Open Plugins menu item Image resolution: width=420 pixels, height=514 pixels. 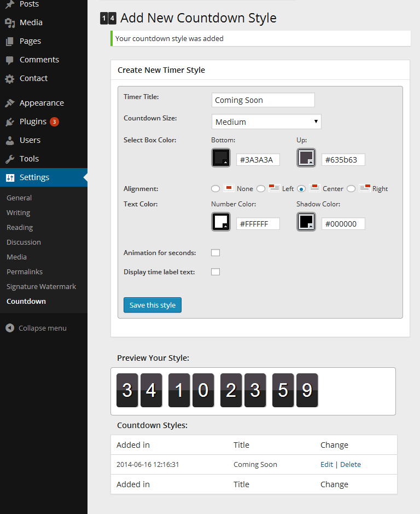[x=33, y=122]
